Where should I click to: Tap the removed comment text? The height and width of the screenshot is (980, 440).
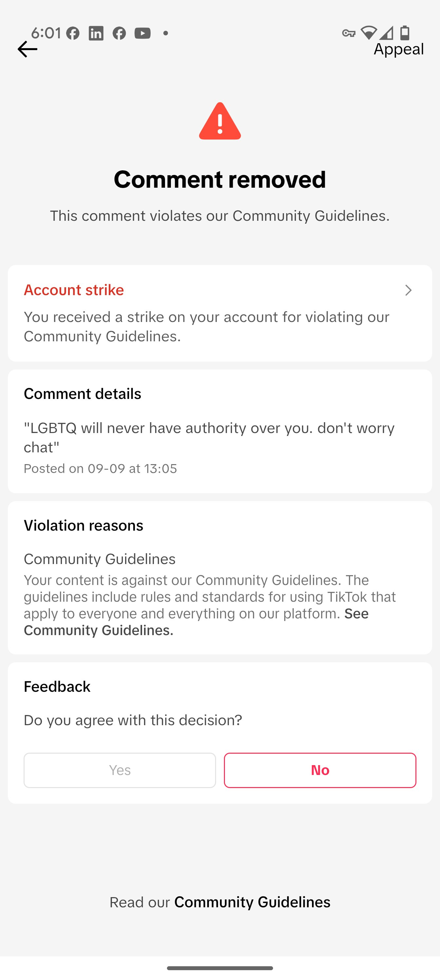[x=209, y=438]
